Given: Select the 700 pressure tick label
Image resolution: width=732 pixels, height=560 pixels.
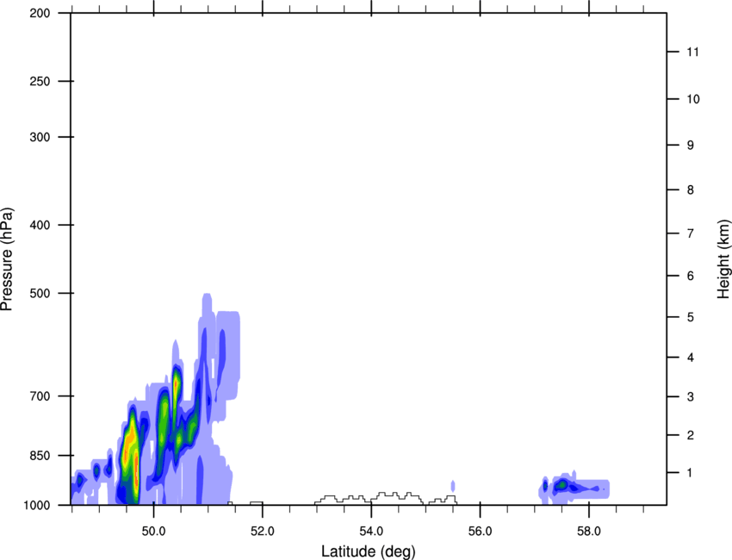Looking at the screenshot, I should 40,396.
